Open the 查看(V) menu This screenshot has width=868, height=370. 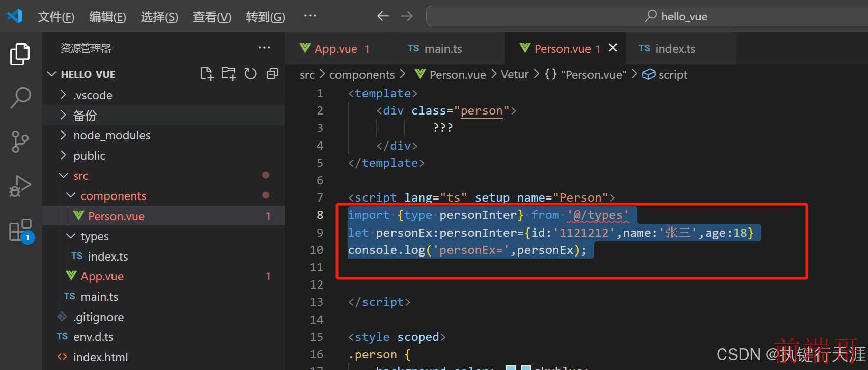click(212, 17)
